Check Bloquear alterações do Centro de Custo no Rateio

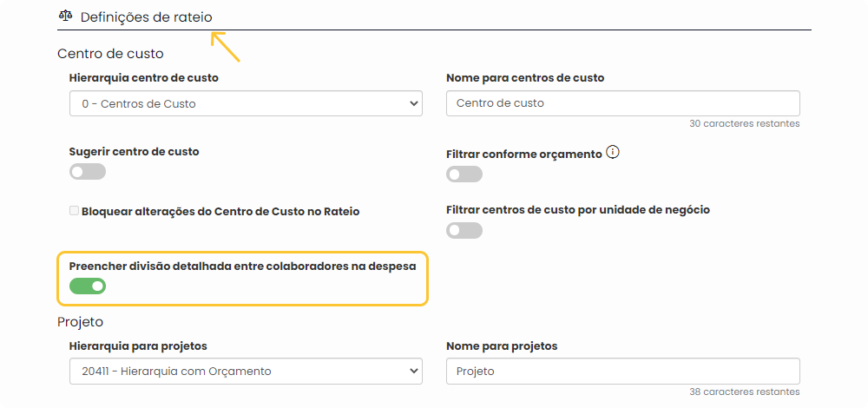tap(74, 211)
